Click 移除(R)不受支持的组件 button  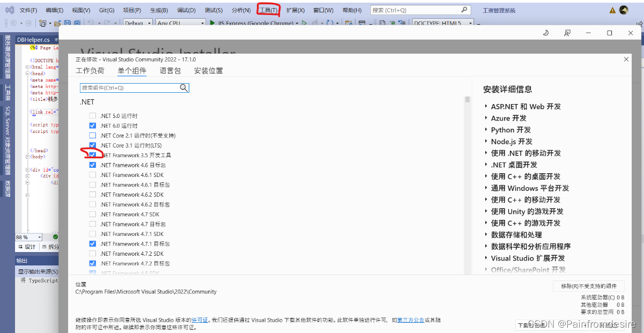[x=589, y=286]
